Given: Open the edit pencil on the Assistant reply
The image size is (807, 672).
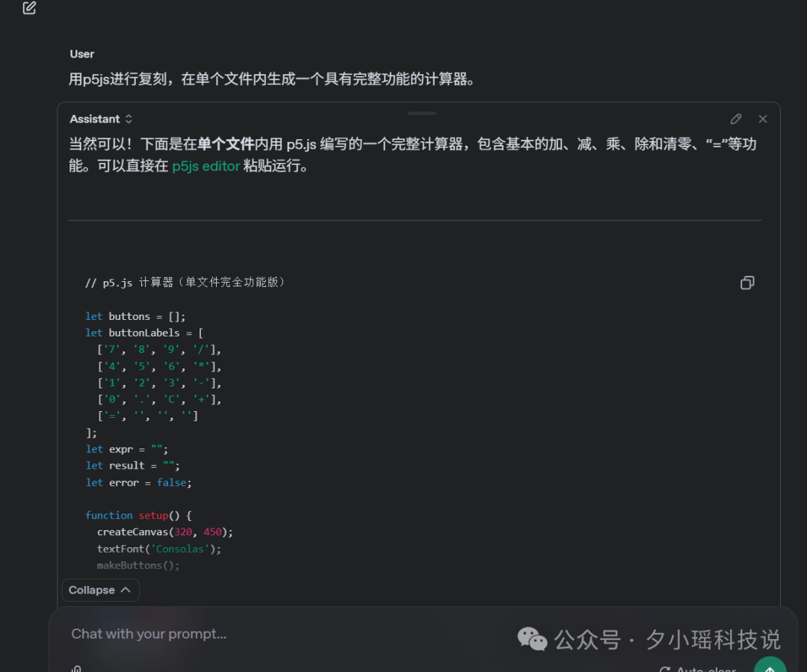Looking at the screenshot, I should (x=735, y=119).
